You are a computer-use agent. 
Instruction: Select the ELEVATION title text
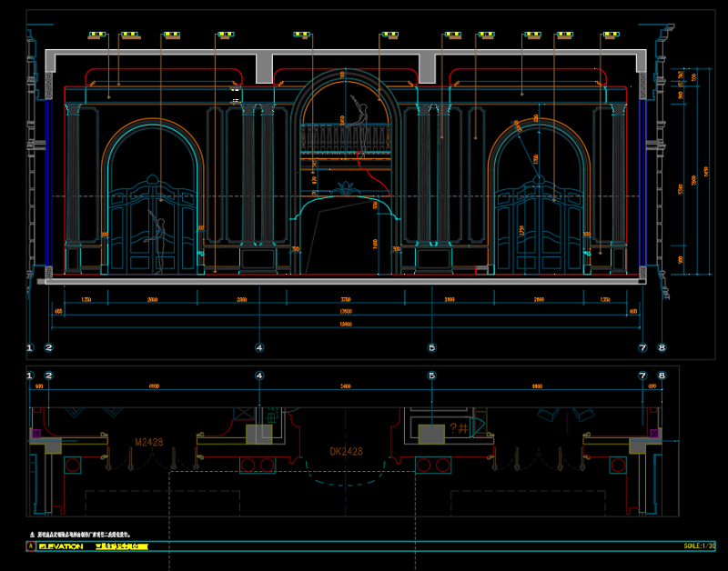61,546
